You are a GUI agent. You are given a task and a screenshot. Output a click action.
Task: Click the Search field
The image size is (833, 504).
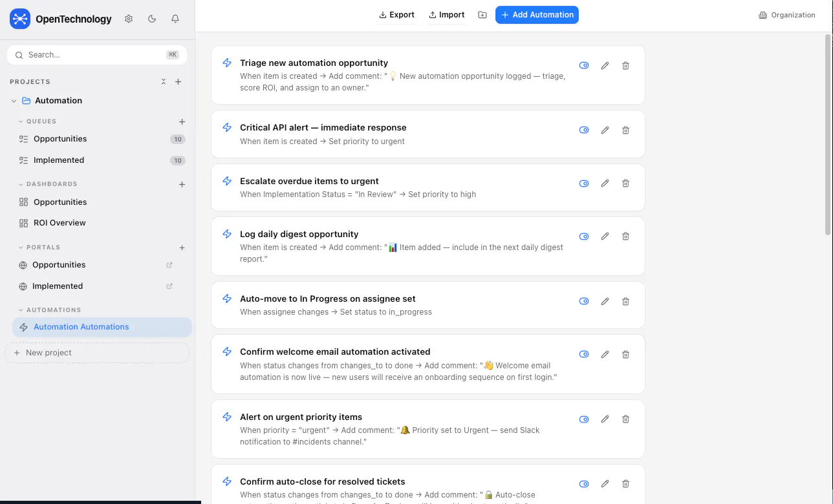pos(97,55)
